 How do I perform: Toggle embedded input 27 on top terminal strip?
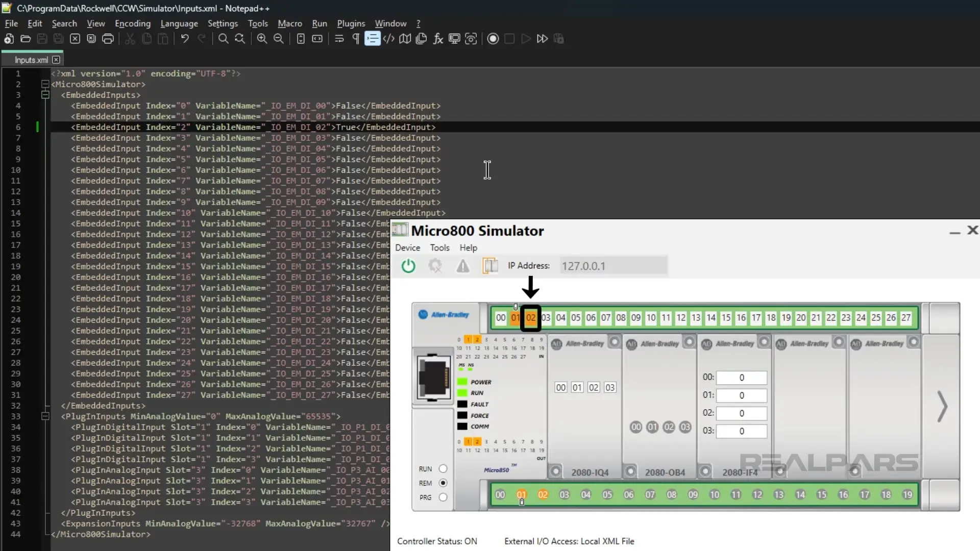[906, 318]
